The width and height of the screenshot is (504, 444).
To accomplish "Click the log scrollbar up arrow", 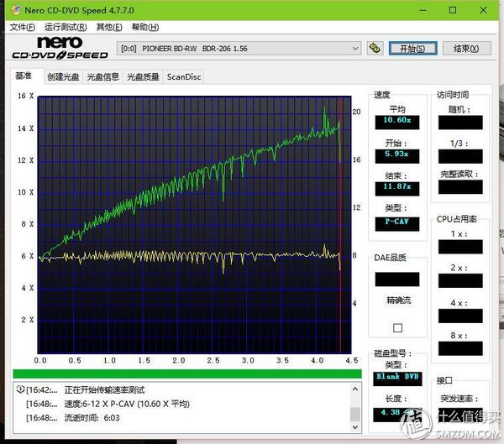I will tap(355, 389).
